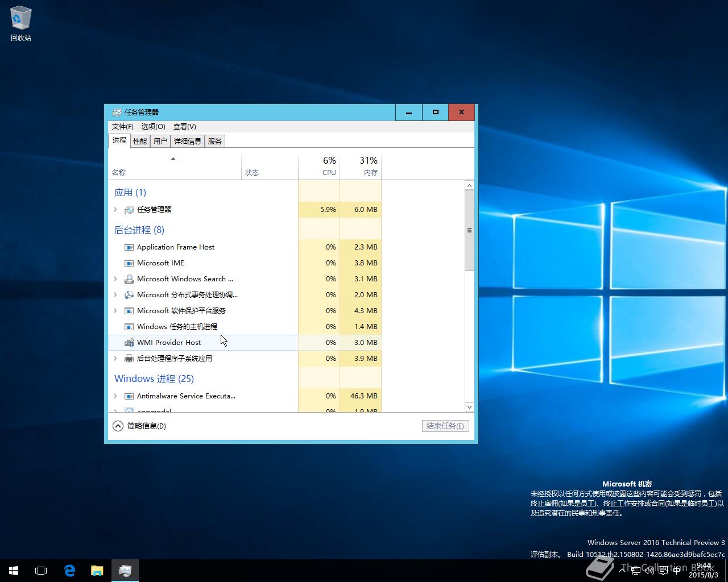Open Task View on the taskbar
This screenshot has height=582, width=728.
click(41, 571)
